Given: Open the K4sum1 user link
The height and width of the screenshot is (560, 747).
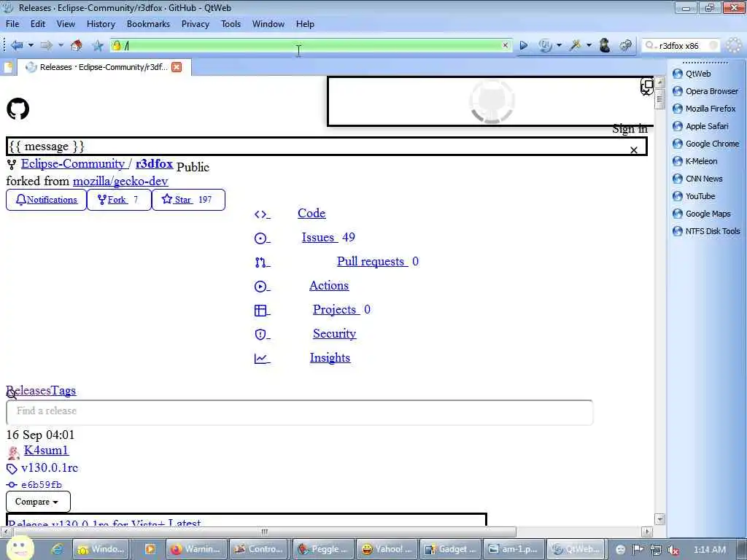Looking at the screenshot, I should click(46, 451).
